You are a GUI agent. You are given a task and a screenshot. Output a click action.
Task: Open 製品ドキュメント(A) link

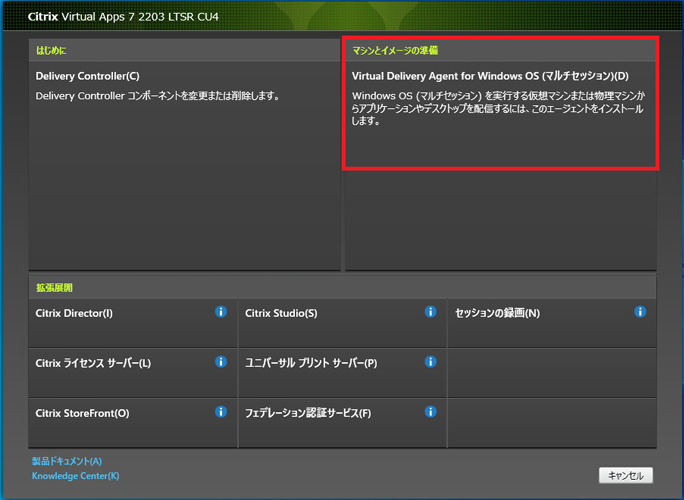[x=67, y=461]
